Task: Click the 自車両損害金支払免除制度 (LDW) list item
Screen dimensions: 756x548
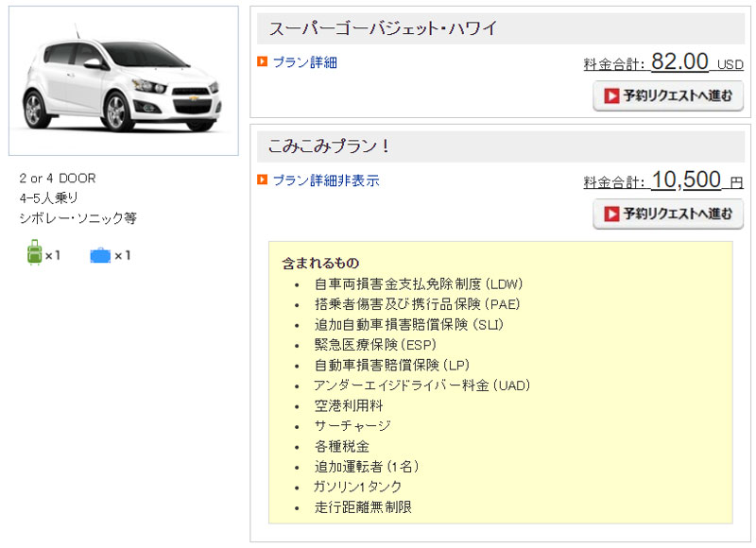Action: pyautogui.click(x=418, y=283)
